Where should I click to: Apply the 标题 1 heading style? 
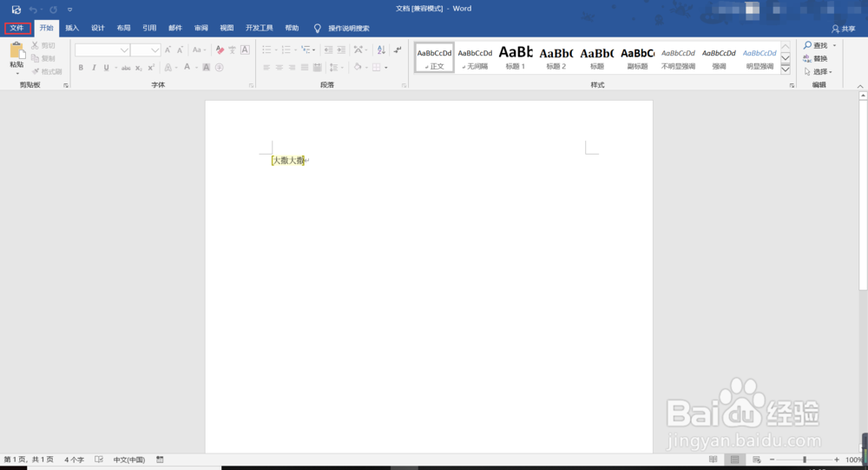click(516, 57)
